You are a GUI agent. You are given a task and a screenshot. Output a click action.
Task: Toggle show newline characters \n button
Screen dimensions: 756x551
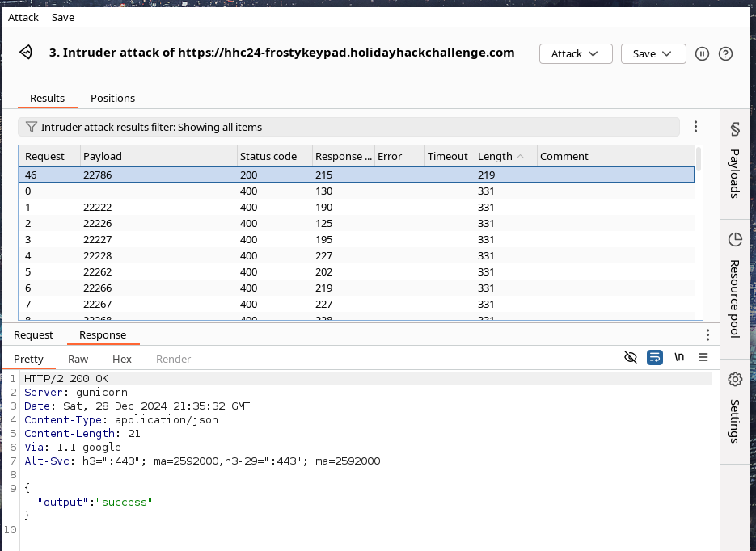679,357
